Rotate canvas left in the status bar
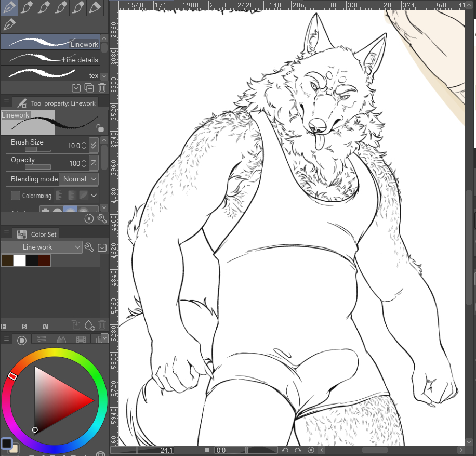Image resolution: width=476 pixels, height=456 pixels. coord(285,450)
